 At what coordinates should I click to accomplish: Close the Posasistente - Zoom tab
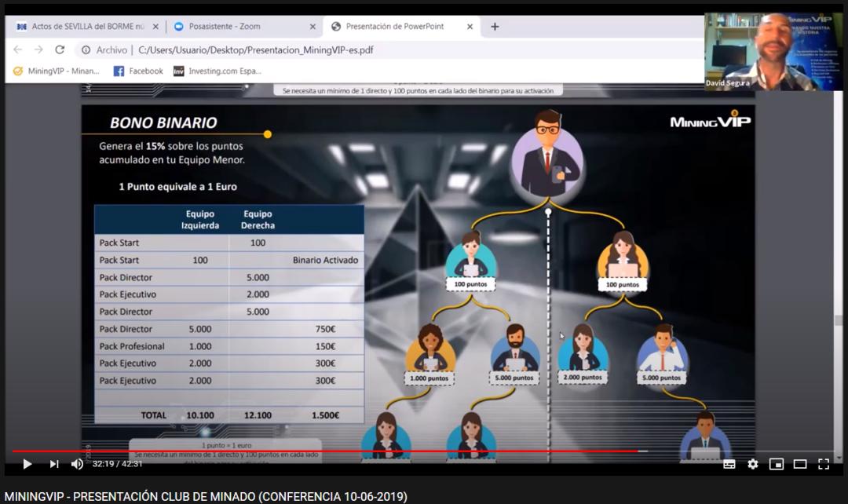click(x=313, y=27)
